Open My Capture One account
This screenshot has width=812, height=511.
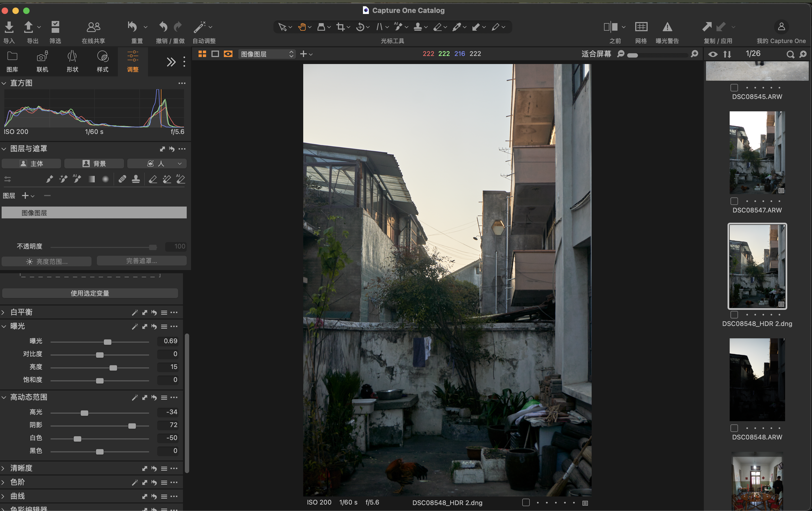pos(781,27)
